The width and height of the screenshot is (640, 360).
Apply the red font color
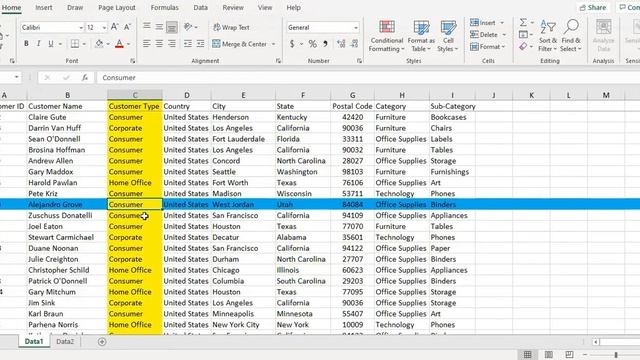pos(119,44)
